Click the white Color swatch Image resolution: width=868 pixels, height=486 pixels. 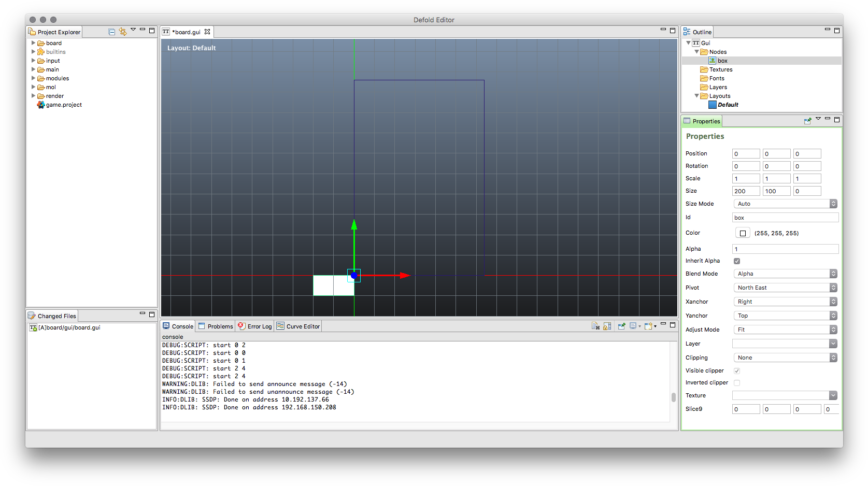[743, 233]
